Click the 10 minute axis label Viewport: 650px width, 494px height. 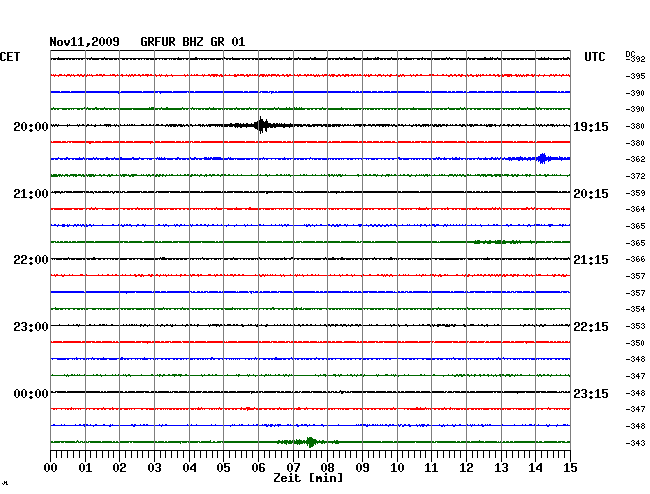click(397, 468)
